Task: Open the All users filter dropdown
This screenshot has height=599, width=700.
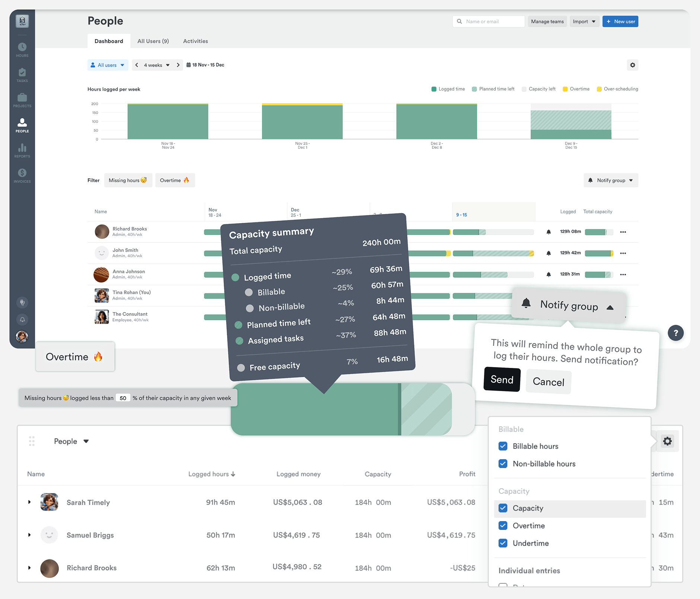Action: [108, 65]
